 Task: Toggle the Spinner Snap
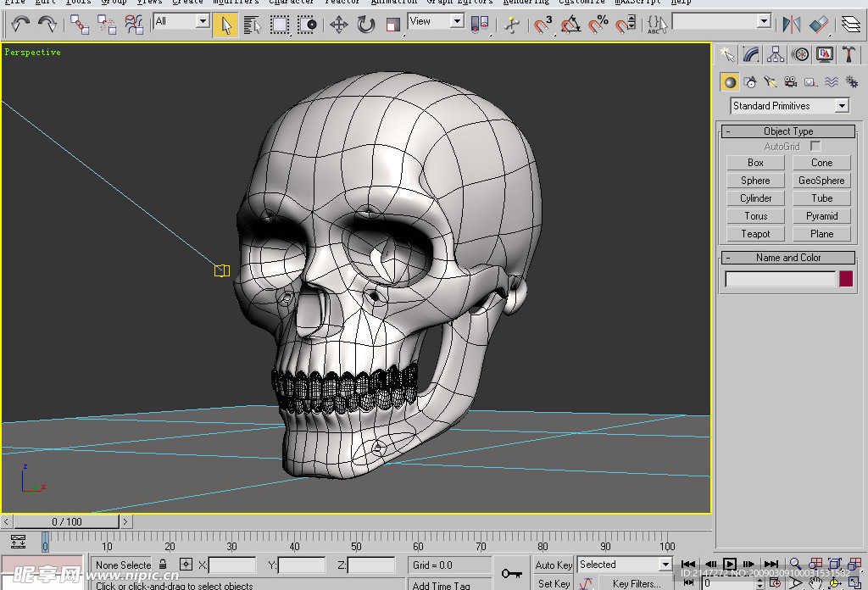coord(626,25)
